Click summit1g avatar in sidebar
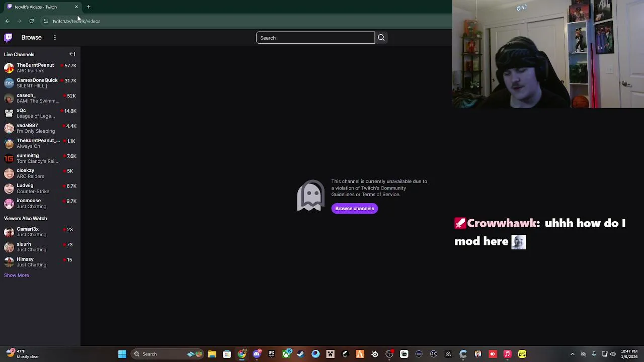Screen dimensions: 644x362 tap(9, 158)
